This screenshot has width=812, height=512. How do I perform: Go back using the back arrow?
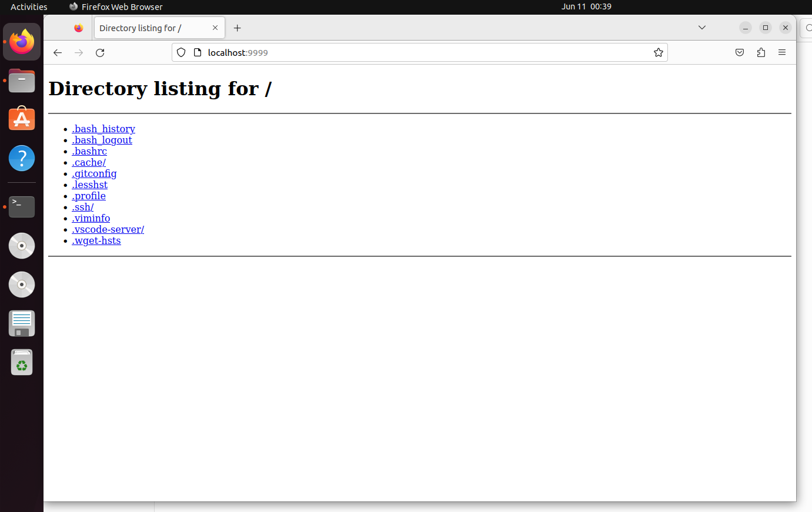(x=58, y=53)
